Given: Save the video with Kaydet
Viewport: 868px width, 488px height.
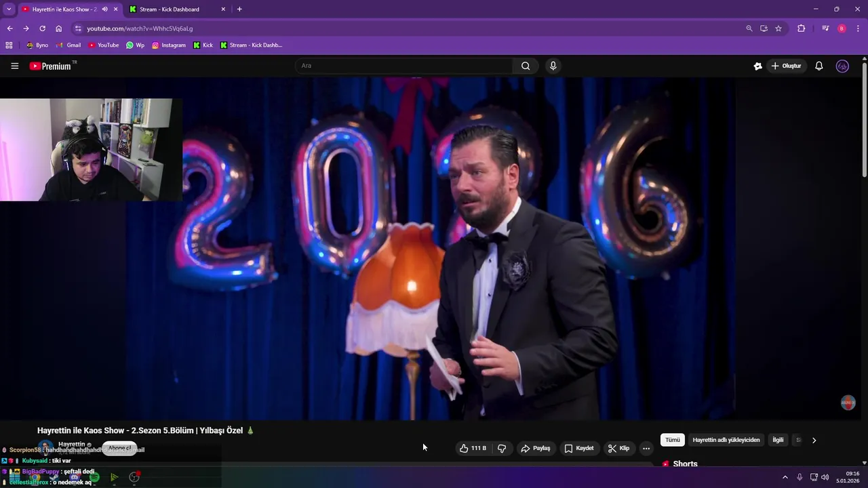Looking at the screenshot, I should coord(579,448).
